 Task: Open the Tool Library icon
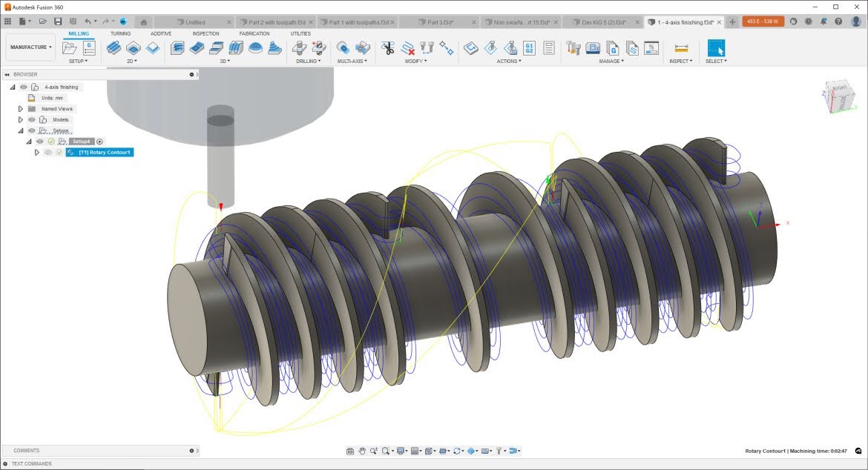(x=573, y=48)
